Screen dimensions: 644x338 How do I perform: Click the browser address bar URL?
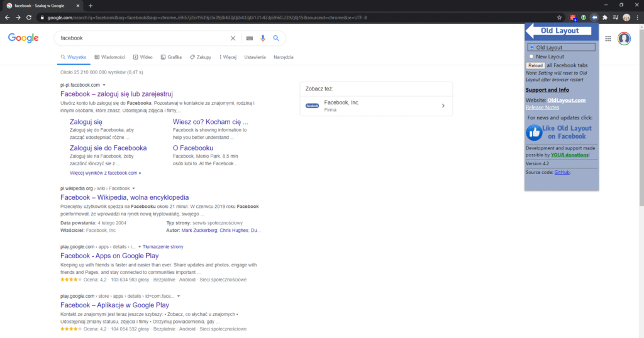[207, 18]
